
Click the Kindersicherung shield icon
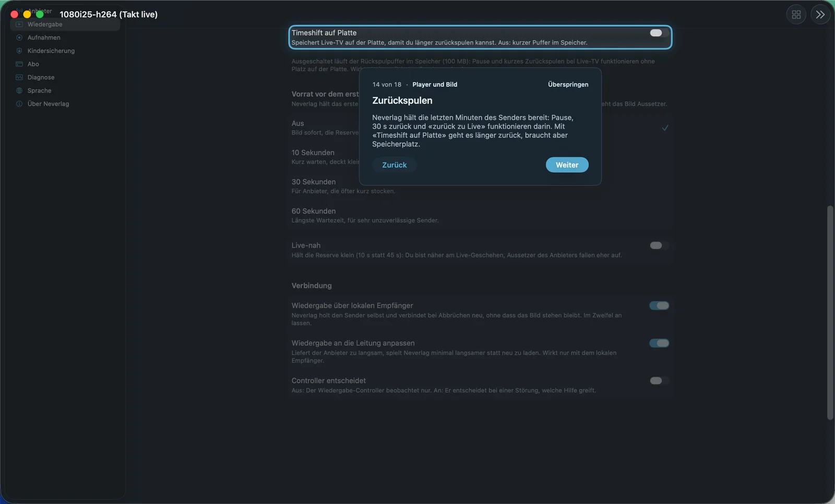pos(19,51)
